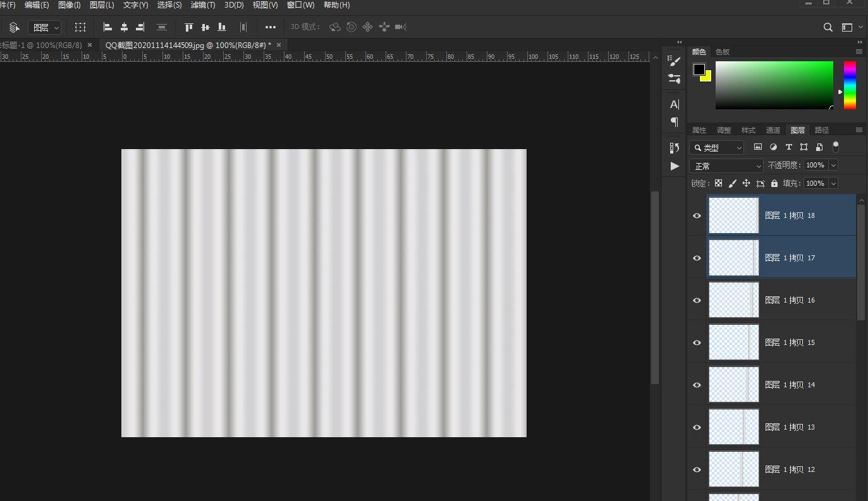Filter layers by type layers icon
868x501 pixels.
(788, 147)
